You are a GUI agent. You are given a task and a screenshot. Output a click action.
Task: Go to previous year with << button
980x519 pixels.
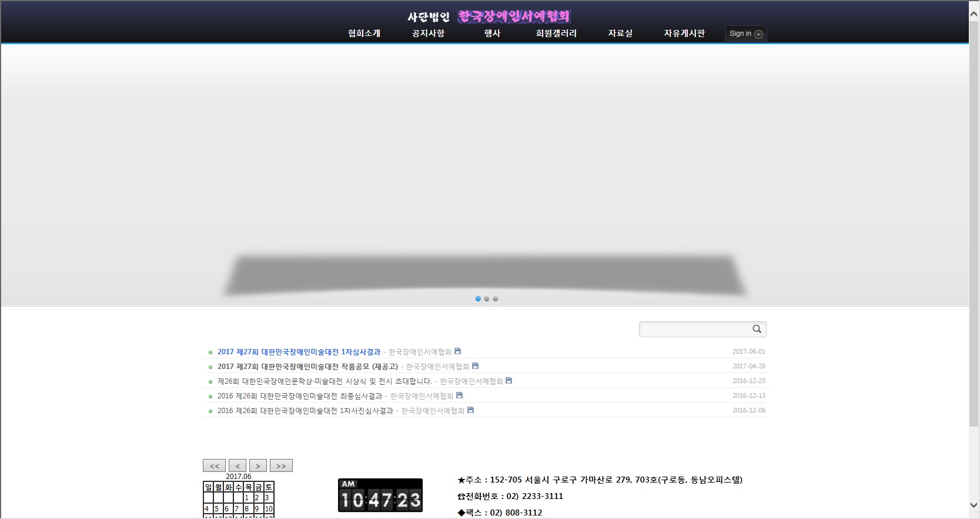(x=214, y=465)
